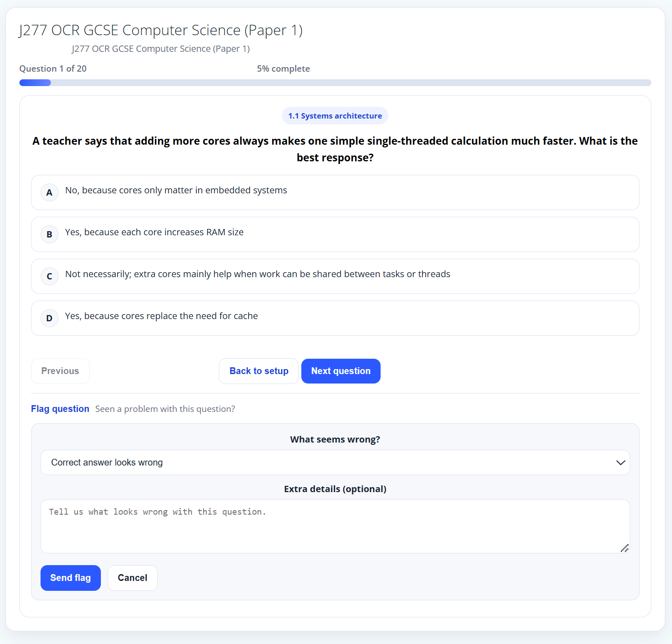The height and width of the screenshot is (644, 672).
Task: Click the "1.1 Systems architecture" topic tag
Action: point(335,116)
